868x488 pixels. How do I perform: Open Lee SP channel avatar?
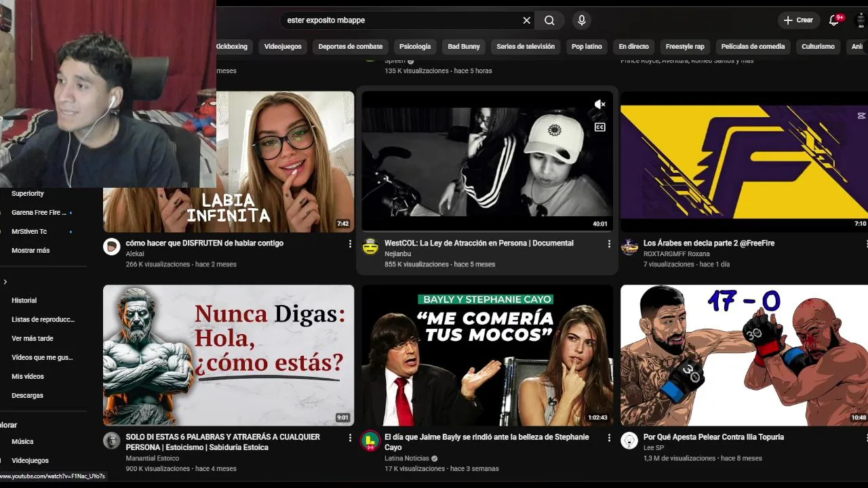629,441
